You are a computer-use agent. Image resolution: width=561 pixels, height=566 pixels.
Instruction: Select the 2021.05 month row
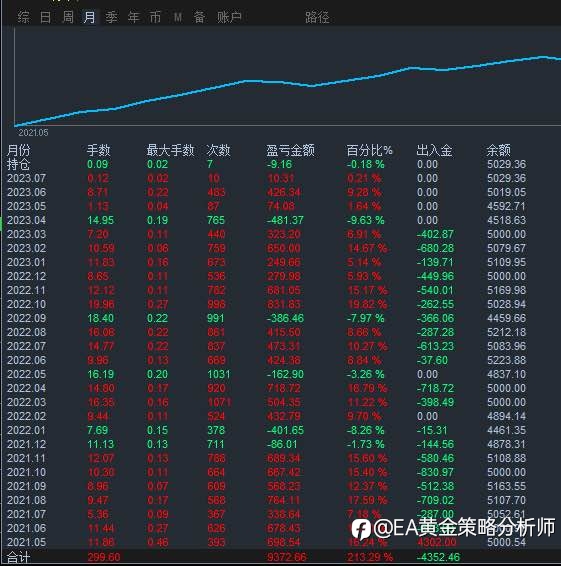pos(266,543)
